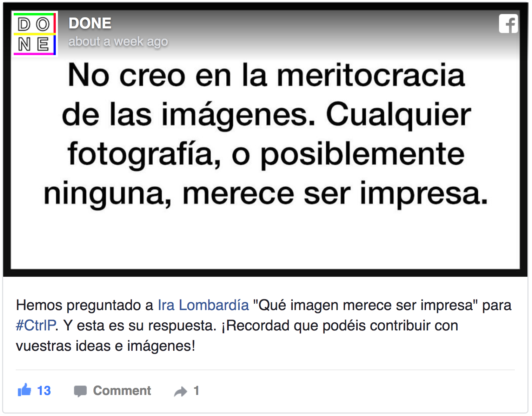The image size is (532, 416).
Task: Click the share arrow icon
Action: [181, 391]
